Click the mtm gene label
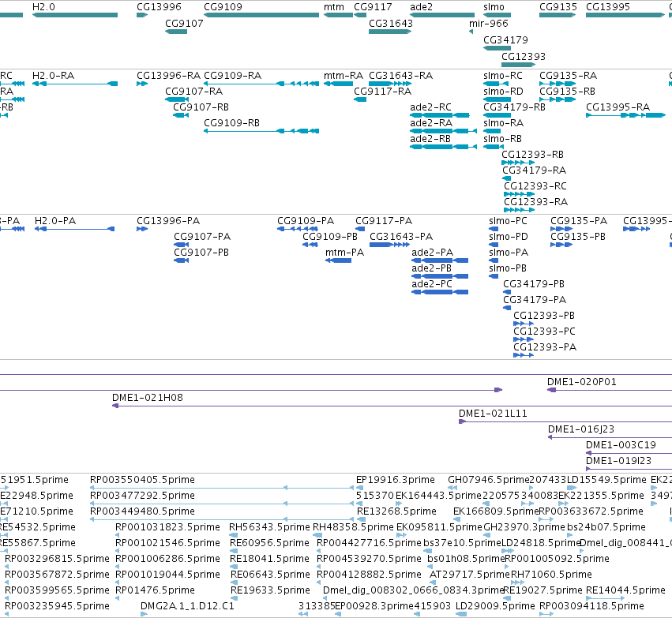Image resolution: width=672 pixels, height=618 pixels. tap(334, 7)
